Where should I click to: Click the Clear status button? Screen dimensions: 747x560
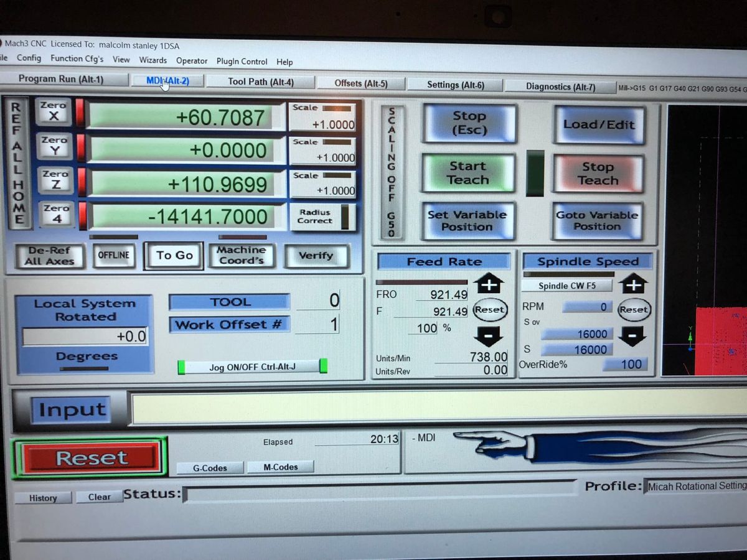pyautogui.click(x=99, y=497)
